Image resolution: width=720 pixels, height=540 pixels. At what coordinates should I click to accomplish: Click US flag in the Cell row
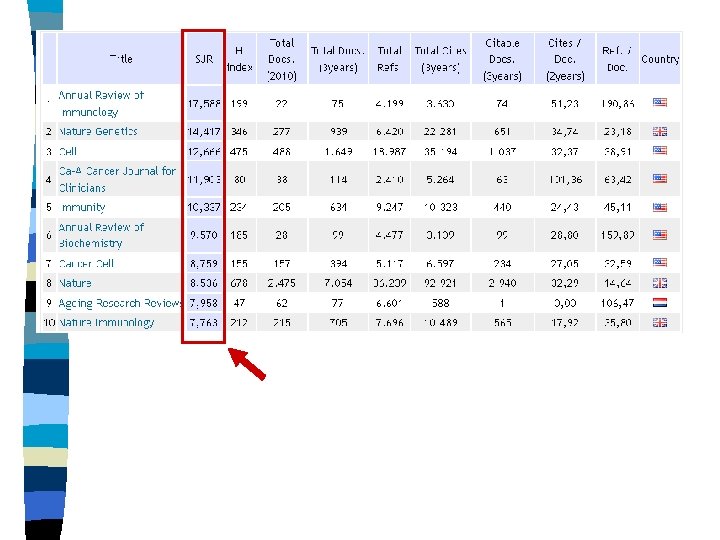point(660,150)
